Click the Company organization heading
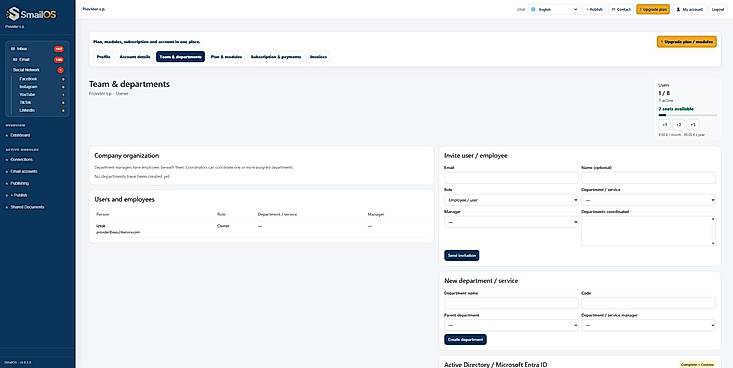The image size is (733, 368). tap(127, 156)
